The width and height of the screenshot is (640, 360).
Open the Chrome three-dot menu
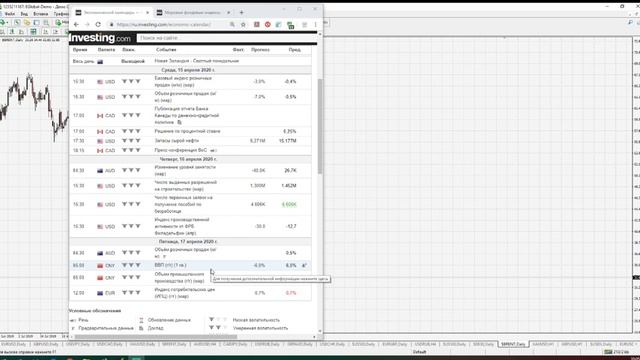(x=315, y=24)
